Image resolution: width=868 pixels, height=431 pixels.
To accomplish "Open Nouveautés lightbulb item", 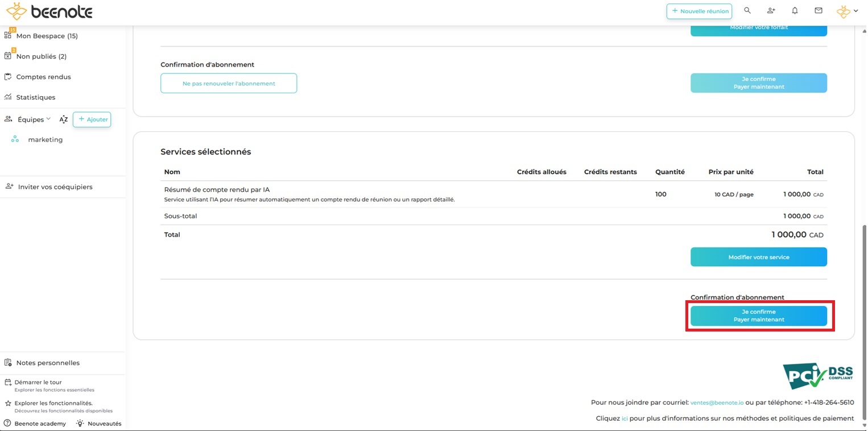I will [99, 424].
